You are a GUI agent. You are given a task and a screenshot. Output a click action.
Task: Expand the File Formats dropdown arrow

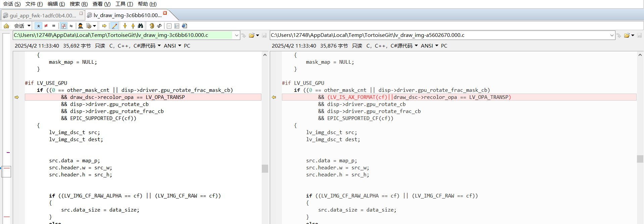[95, 26]
